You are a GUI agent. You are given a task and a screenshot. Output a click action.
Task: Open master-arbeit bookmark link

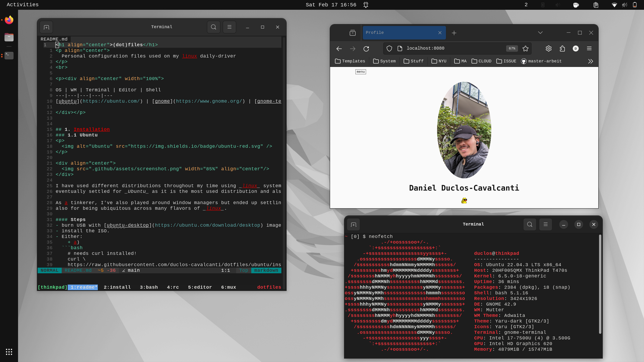click(541, 61)
